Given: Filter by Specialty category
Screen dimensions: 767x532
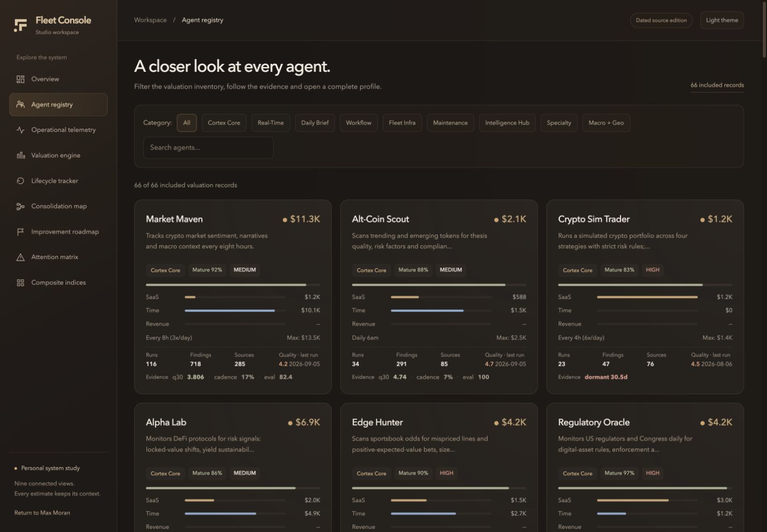Looking at the screenshot, I should (559, 123).
